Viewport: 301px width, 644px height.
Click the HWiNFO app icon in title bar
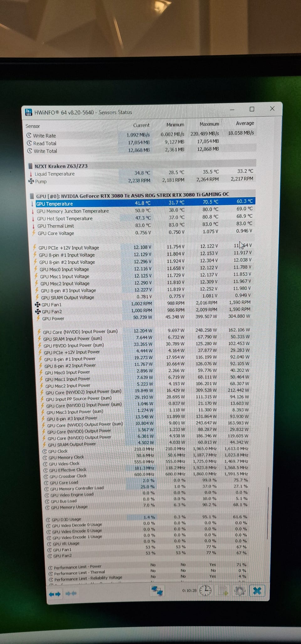click(x=29, y=112)
